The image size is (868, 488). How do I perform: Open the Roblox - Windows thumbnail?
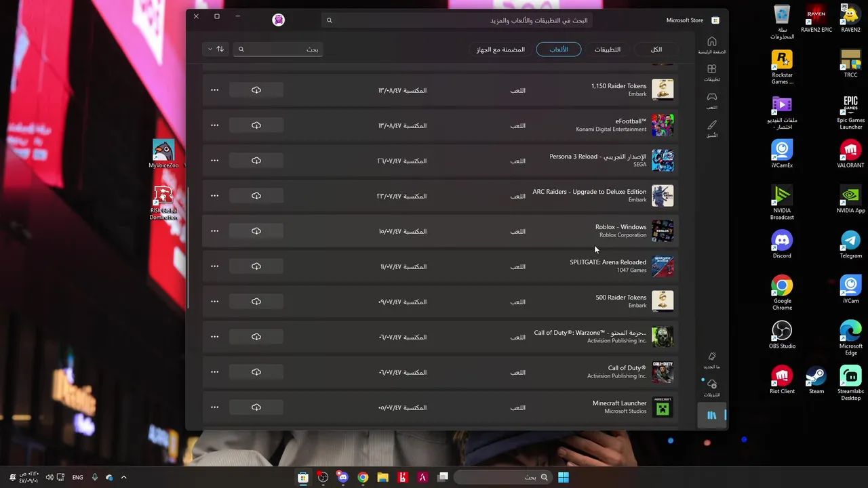[x=663, y=231]
